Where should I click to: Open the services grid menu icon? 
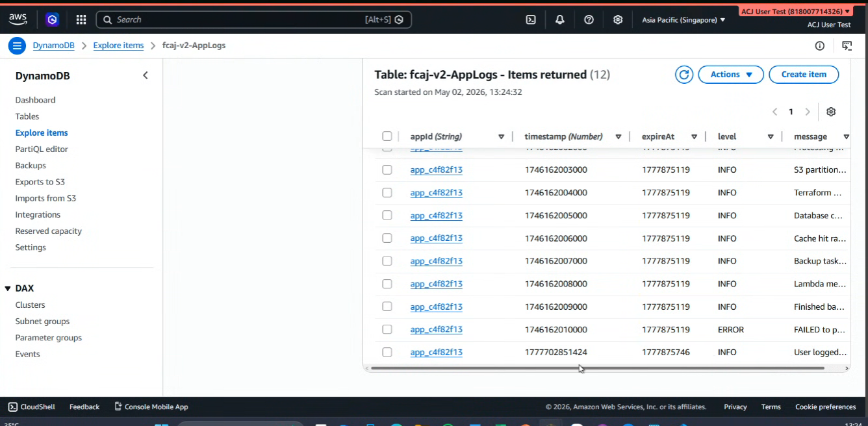81,19
